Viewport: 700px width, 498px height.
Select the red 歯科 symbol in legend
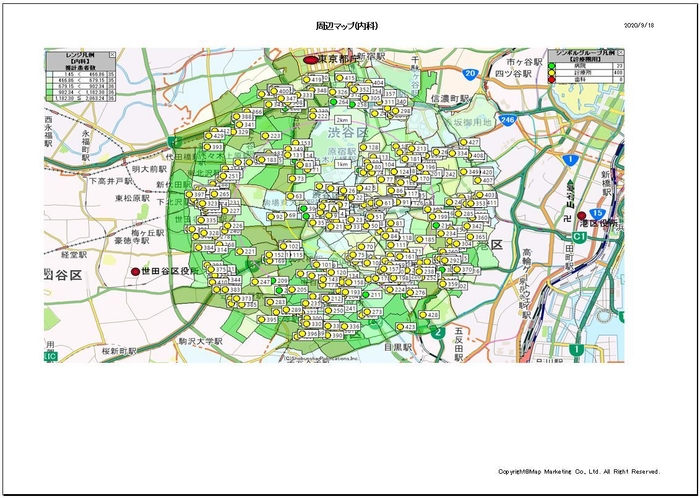pos(552,80)
